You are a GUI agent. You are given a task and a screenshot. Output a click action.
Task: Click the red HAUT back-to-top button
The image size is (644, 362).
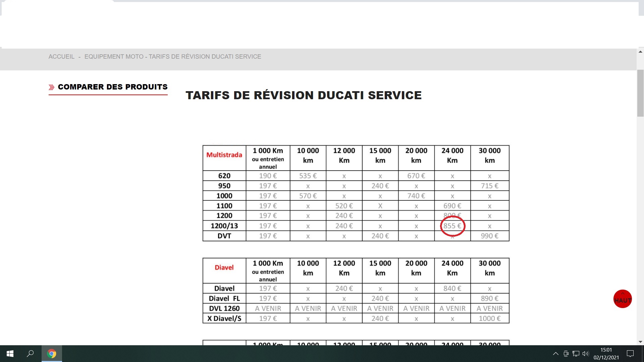(x=623, y=299)
